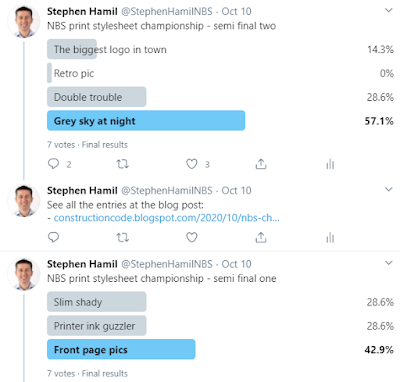Share the semi final two poll tweet
Viewport: 400px width, 382px height.
(261, 164)
